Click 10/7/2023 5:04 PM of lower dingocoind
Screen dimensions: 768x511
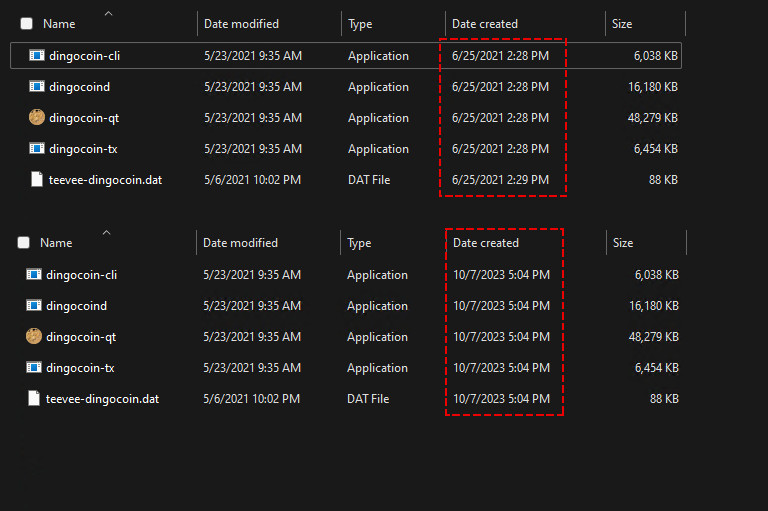tap(501, 306)
